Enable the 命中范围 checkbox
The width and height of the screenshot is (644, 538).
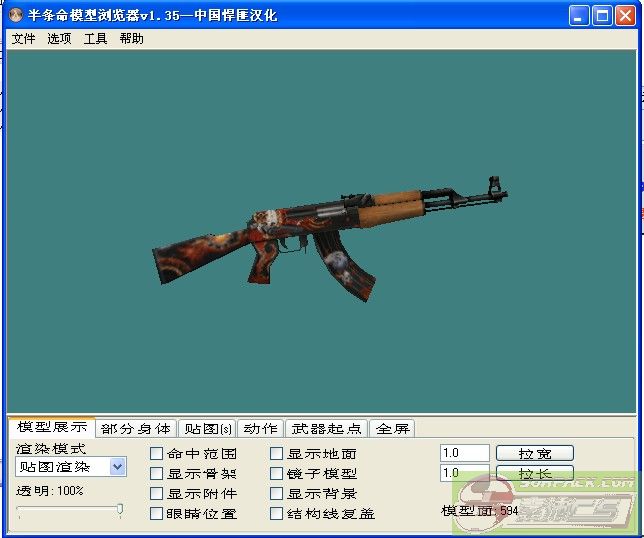[x=156, y=454]
